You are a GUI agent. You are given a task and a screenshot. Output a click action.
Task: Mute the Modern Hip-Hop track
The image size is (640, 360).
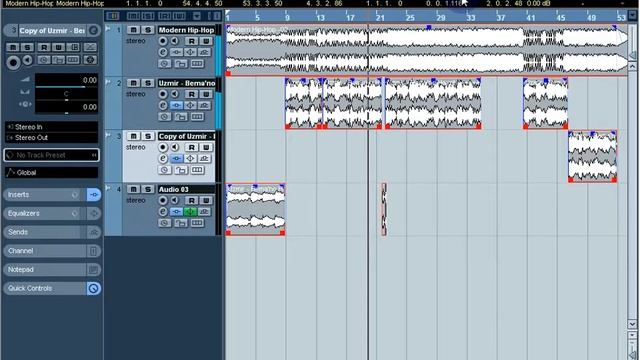pyautogui.click(x=133, y=30)
